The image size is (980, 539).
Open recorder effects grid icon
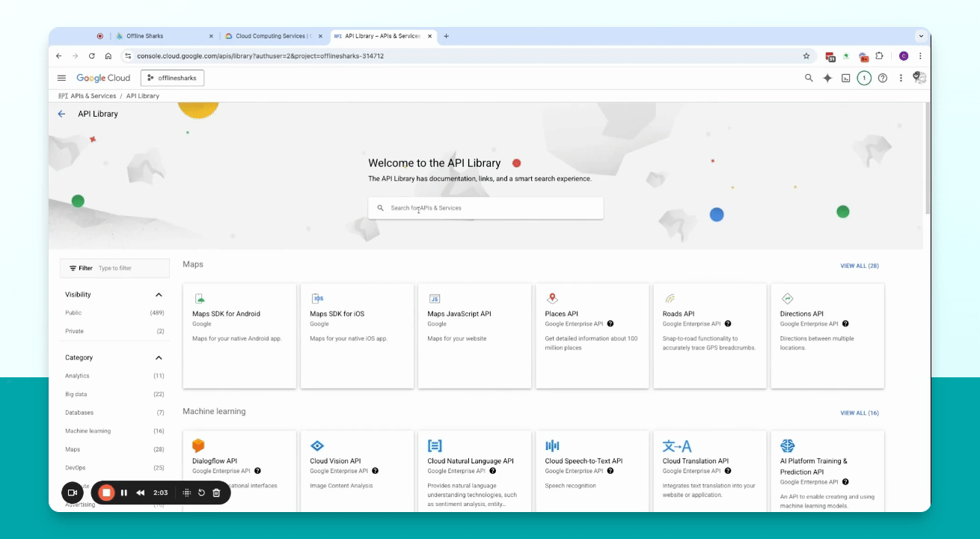click(187, 493)
